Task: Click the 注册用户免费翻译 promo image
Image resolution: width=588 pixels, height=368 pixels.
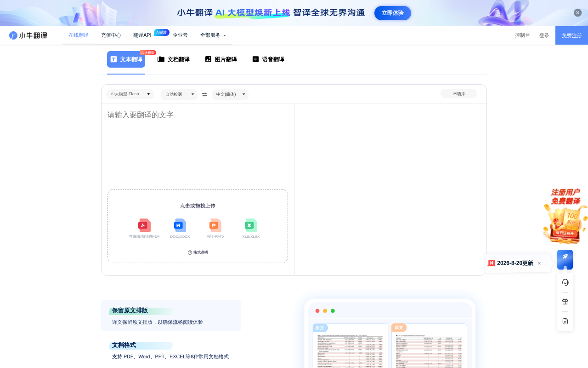Action: [565, 216]
